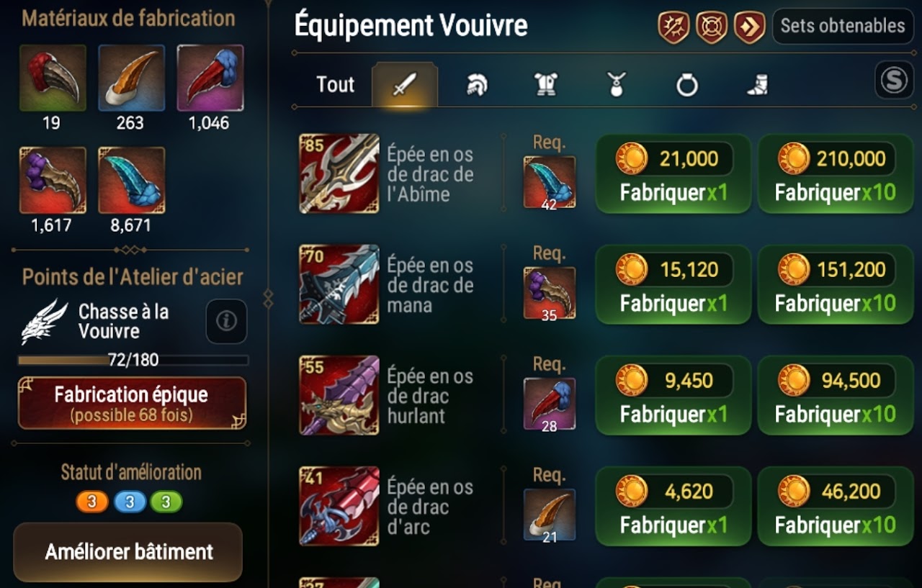Select the Tout tab
Screen dimensions: 922x588
[336, 85]
